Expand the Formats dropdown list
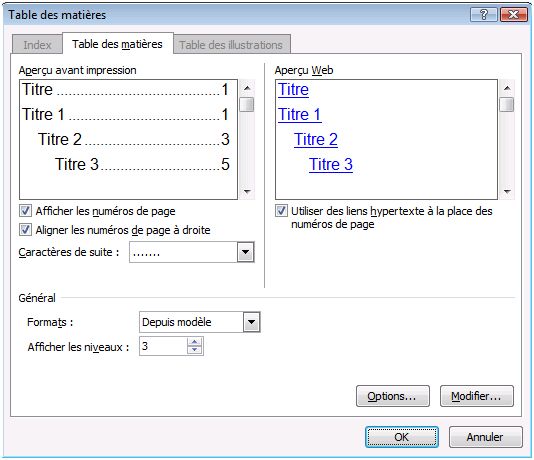The image size is (534, 460). (x=251, y=322)
